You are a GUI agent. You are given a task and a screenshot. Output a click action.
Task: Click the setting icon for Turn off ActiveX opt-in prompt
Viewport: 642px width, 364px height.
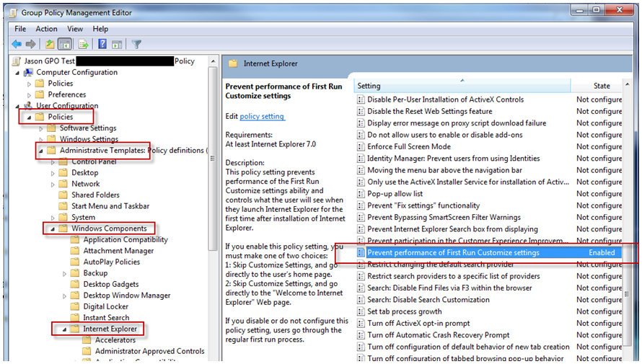pos(361,323)
